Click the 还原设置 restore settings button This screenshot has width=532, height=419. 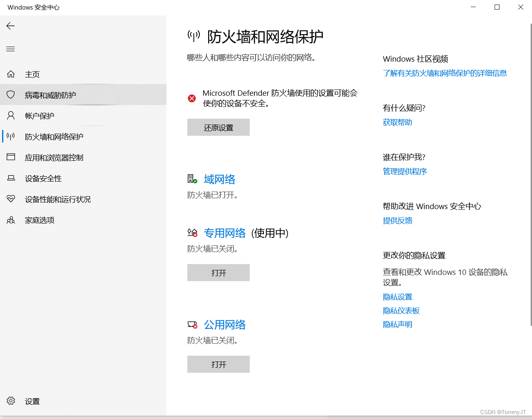point(218,127)
